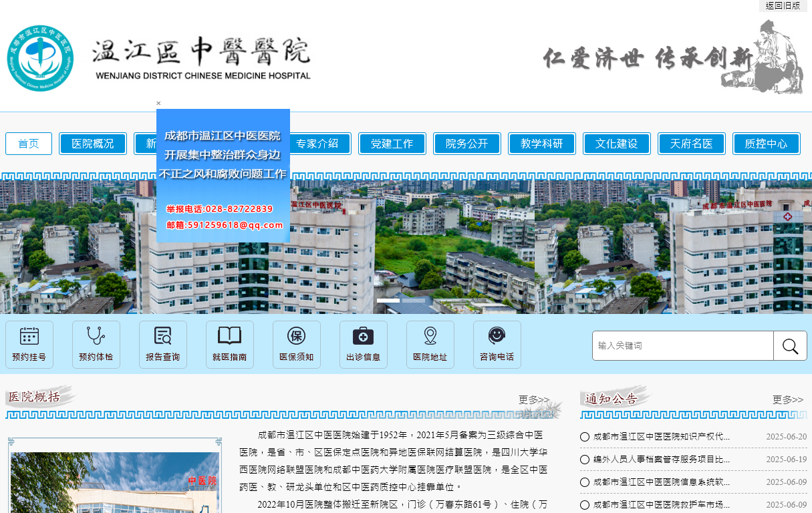Click the search keyword input field
812x513 pixels.
click(x=682, y=345)
